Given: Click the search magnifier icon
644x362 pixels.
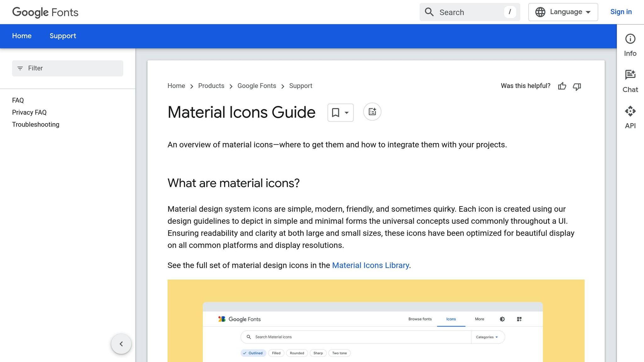Looking at the screenshot, I should coord(429,12).
